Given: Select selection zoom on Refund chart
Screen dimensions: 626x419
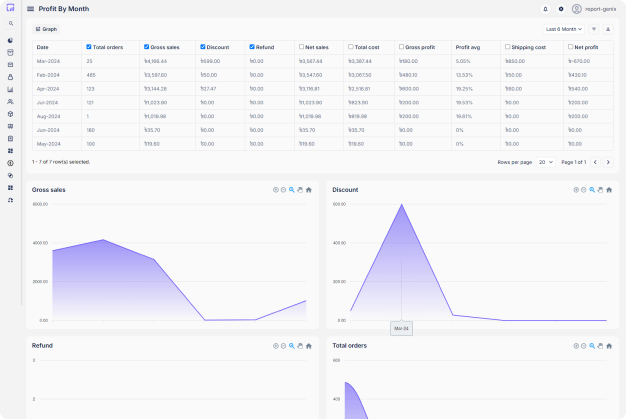Looking at the screenshot, I should [292, 346].
